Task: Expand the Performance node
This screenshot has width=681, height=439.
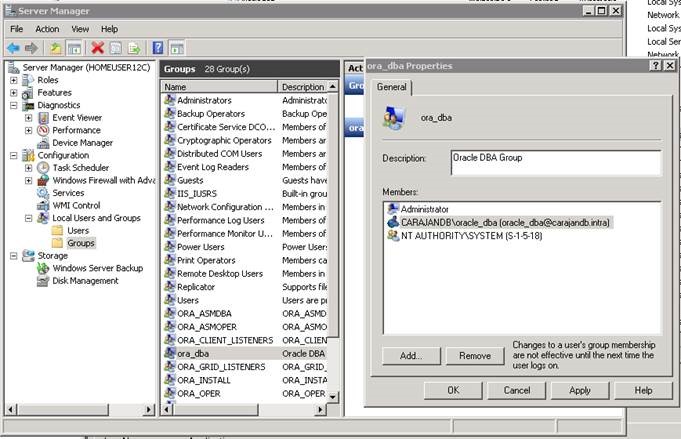Action: (29, 130)
